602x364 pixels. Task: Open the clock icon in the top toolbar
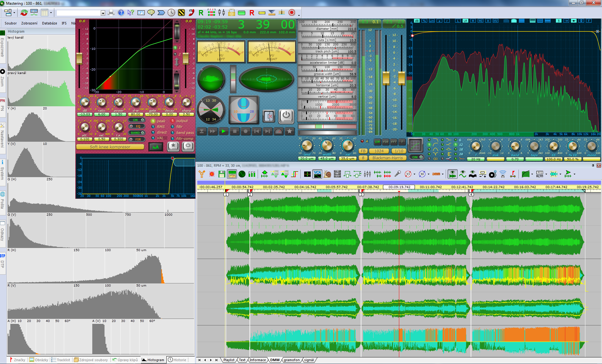[x=171, y=13]
